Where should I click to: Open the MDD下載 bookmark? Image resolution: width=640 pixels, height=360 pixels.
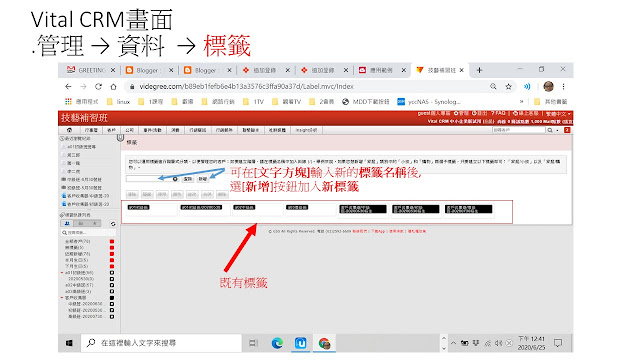366,102
